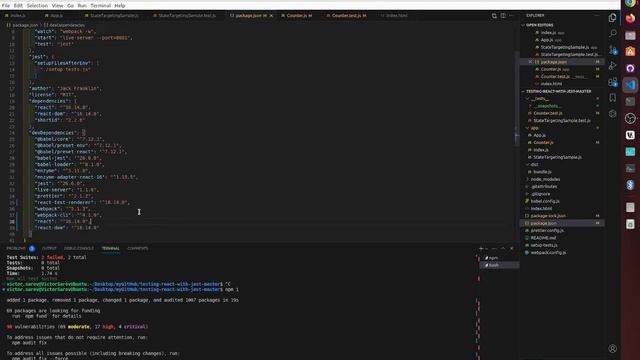This screenshot has width=640, height=360.
Task: Open the Run and Debug view
Action: point(612,66)
